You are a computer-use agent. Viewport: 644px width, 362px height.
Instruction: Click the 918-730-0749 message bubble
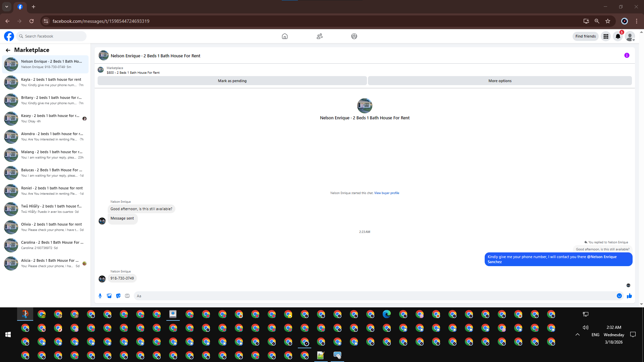(x=122, y=278)
